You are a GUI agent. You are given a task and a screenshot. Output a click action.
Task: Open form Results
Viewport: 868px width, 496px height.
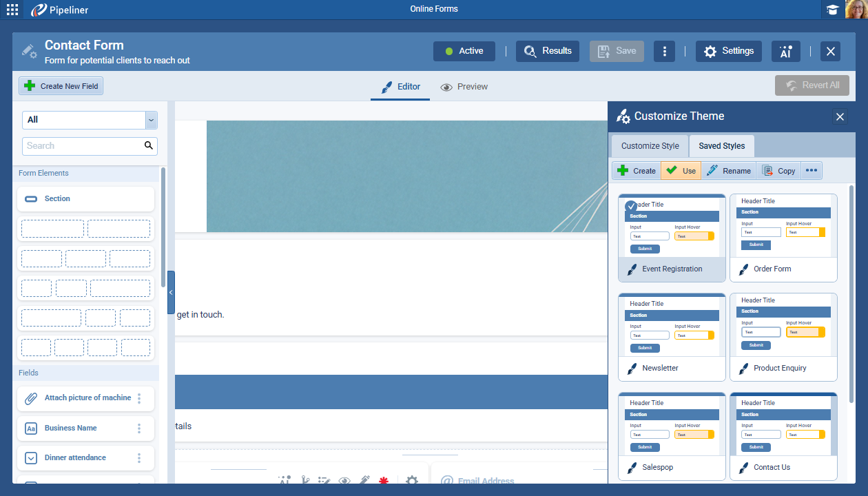[x=548, y=51]
